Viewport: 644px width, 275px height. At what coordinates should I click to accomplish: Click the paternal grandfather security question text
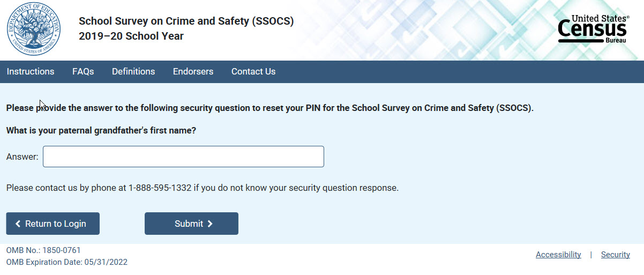point(101,130)
